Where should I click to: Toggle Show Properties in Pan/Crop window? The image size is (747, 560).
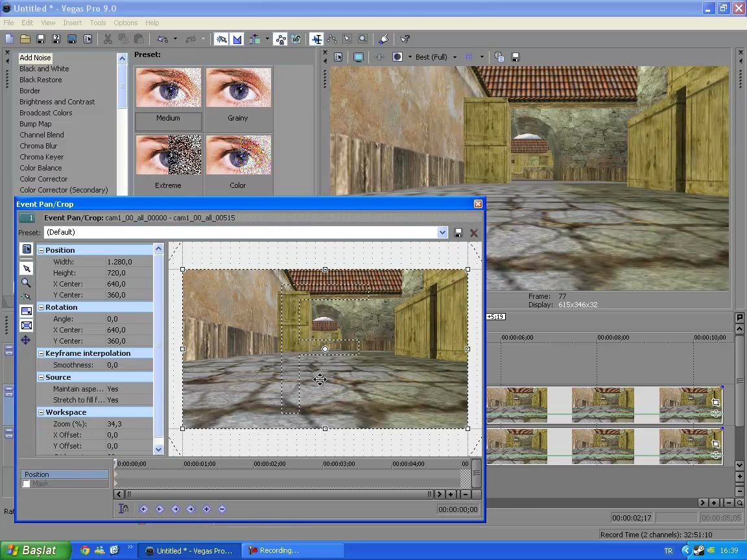[27, 249]
